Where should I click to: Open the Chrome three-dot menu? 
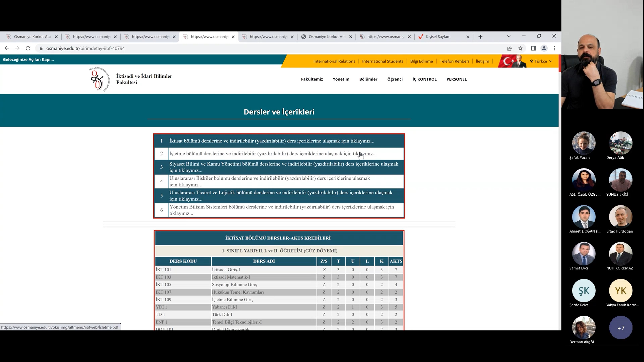click(554, 48)
